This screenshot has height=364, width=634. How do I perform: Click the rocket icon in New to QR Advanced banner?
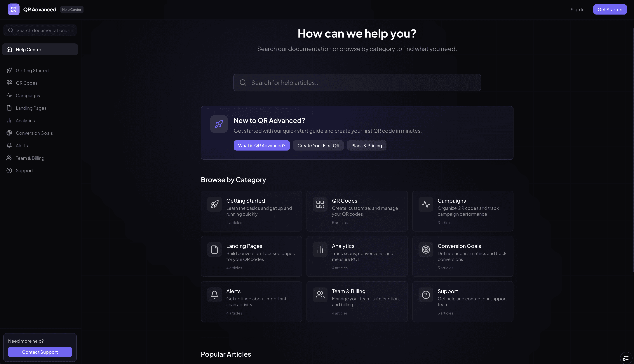(219, 124)
